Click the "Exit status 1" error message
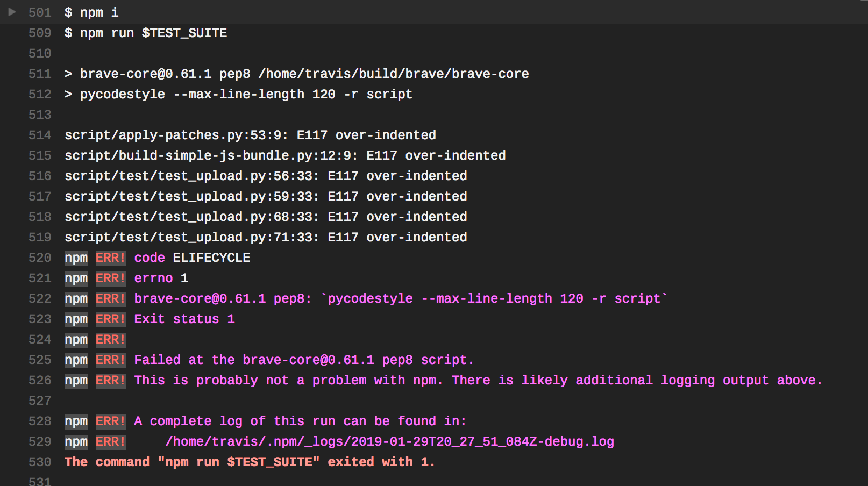 tap(184, 319)
